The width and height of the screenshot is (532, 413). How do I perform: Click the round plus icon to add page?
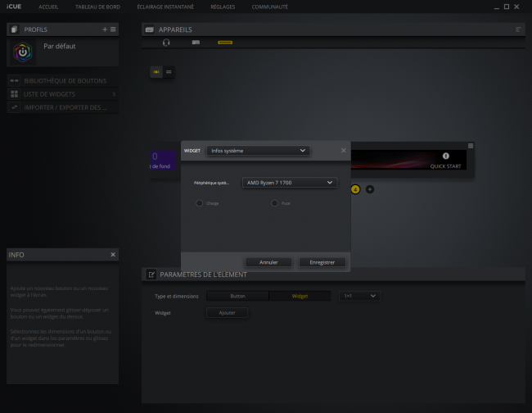point(370,189)
